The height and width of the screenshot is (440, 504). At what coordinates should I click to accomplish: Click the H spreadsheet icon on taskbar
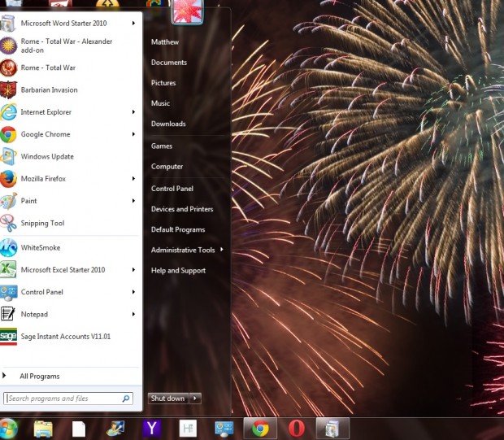point(188,429)
